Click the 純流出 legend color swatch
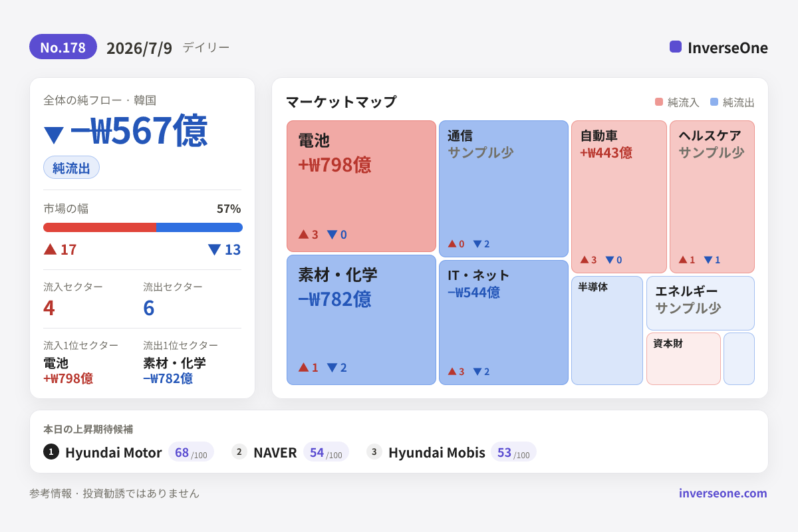Image resolution: width=798 pixels, height=532 pixels. [714, 102]
